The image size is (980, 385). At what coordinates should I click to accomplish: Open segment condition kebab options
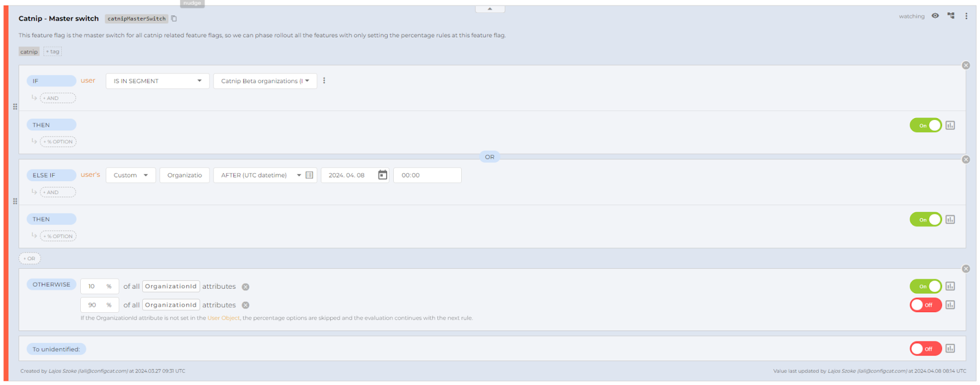[324, 81]
